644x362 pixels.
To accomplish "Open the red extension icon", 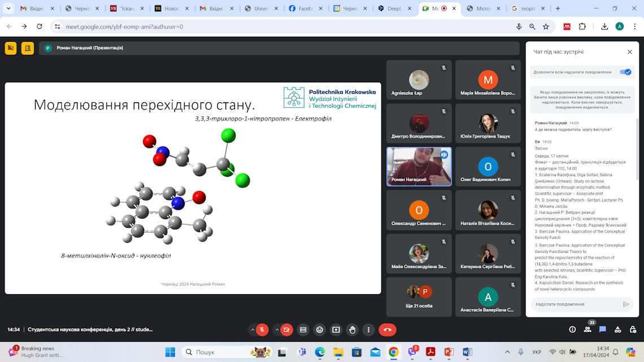I will (567, 27).
